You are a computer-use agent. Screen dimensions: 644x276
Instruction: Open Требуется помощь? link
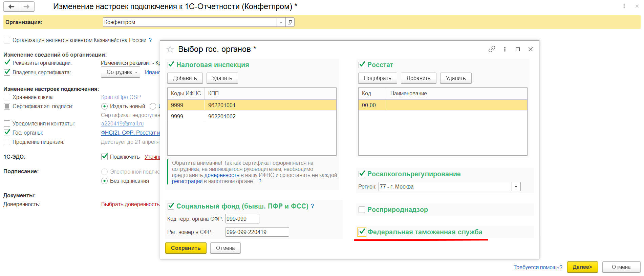click(x=538, y=267)
